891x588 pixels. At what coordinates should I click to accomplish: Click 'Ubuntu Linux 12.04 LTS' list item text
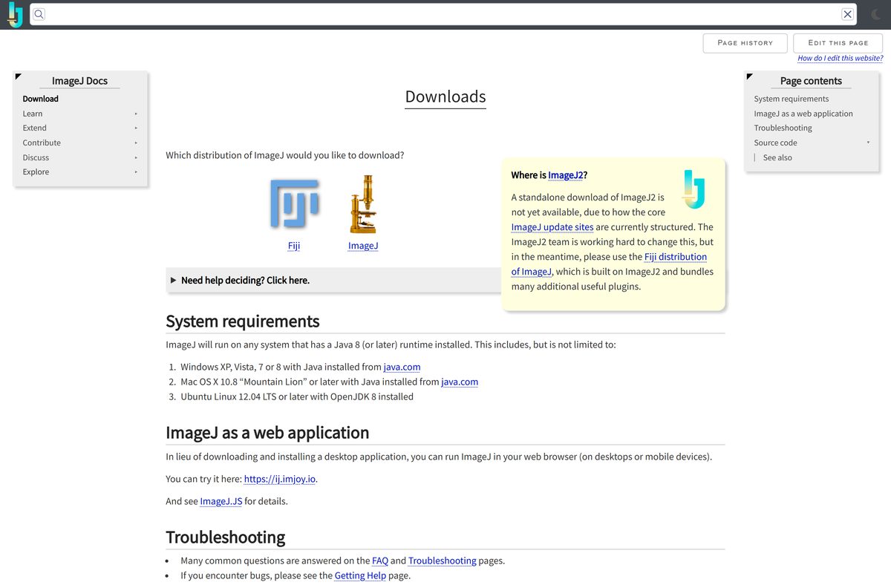297,396
